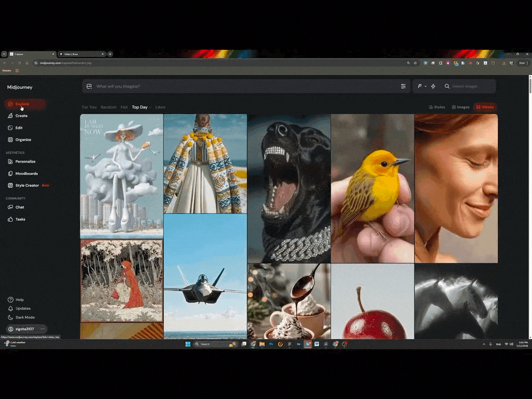Viewport: 532px width, 399px height.
Task: Open the fighter jet thumbnail
Action: click(205, 277)
